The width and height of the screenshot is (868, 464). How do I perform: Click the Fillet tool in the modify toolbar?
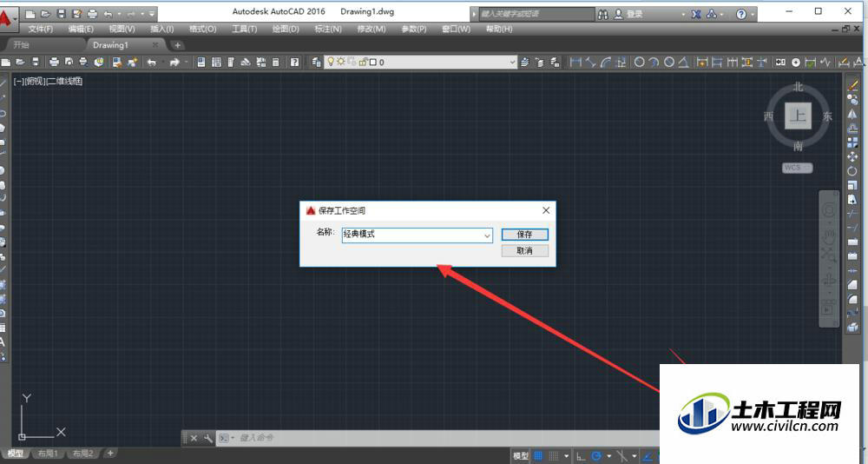coord(852,299)
